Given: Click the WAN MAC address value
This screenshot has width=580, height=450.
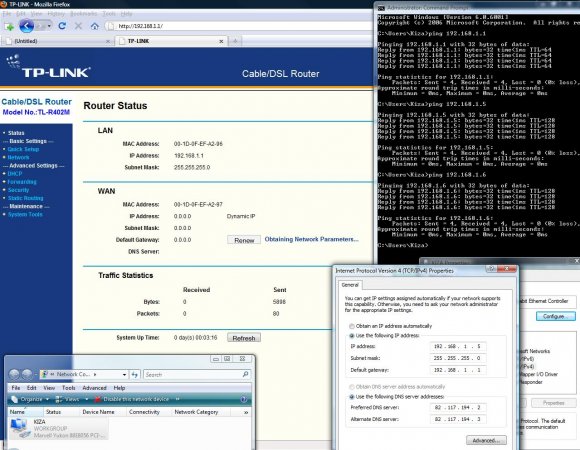Looking at the screenshot, I should (198, 204).
